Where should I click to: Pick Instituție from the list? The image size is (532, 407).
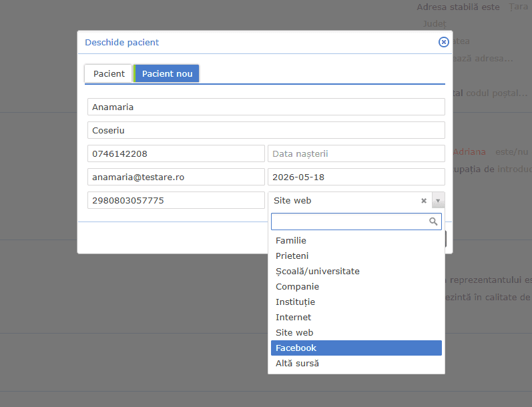pyautogui.click(x=356, y=302)
